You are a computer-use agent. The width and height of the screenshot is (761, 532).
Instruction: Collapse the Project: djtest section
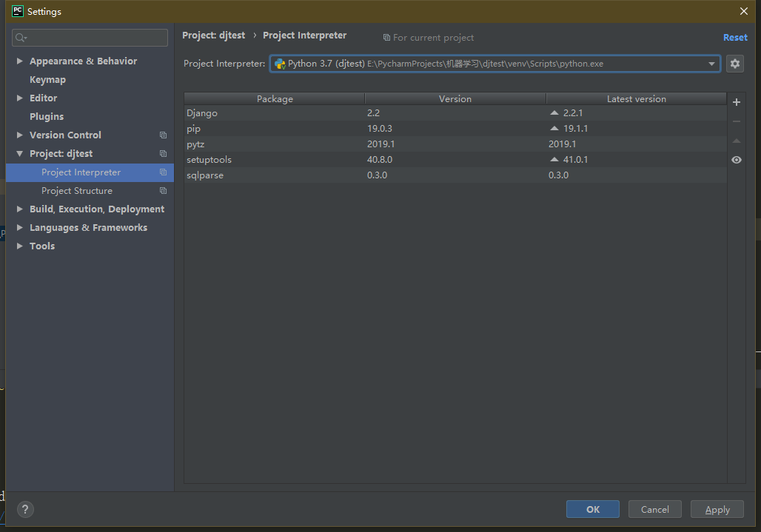click(20, 154)
